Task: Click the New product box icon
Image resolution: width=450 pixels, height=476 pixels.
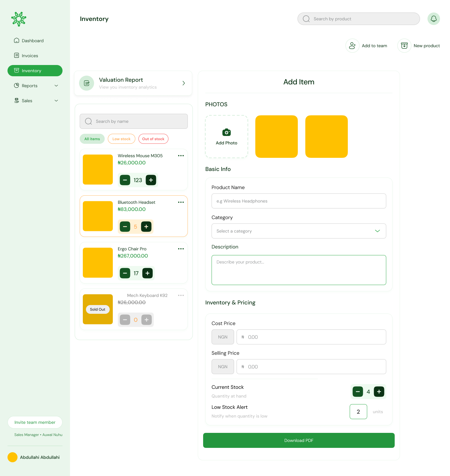Action: click(x=404, y=46)
